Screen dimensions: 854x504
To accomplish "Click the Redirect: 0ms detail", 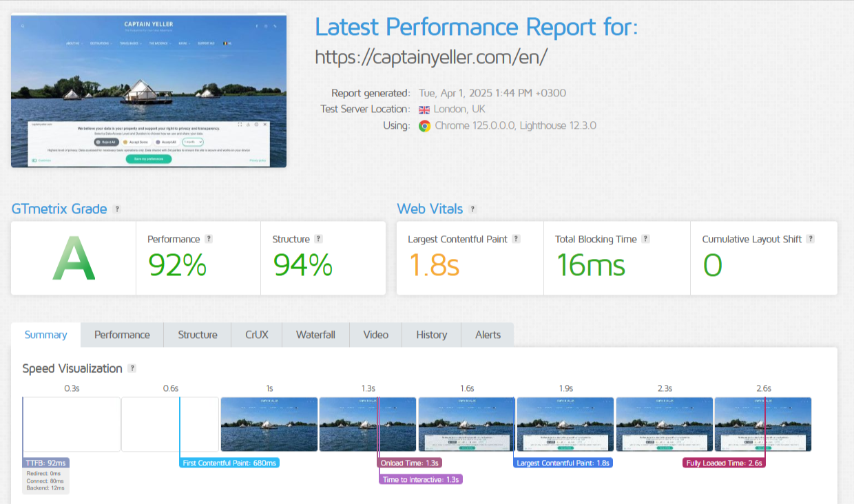I will point(43,474).
